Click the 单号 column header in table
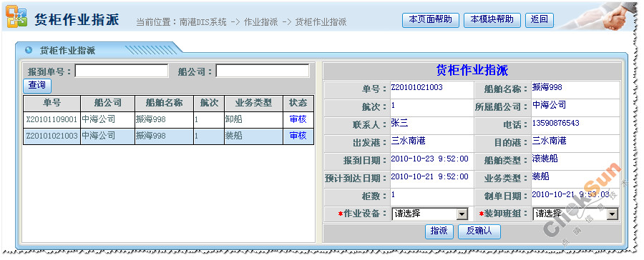The width and height of the screenshot is (644, 260). coord(52,103)
